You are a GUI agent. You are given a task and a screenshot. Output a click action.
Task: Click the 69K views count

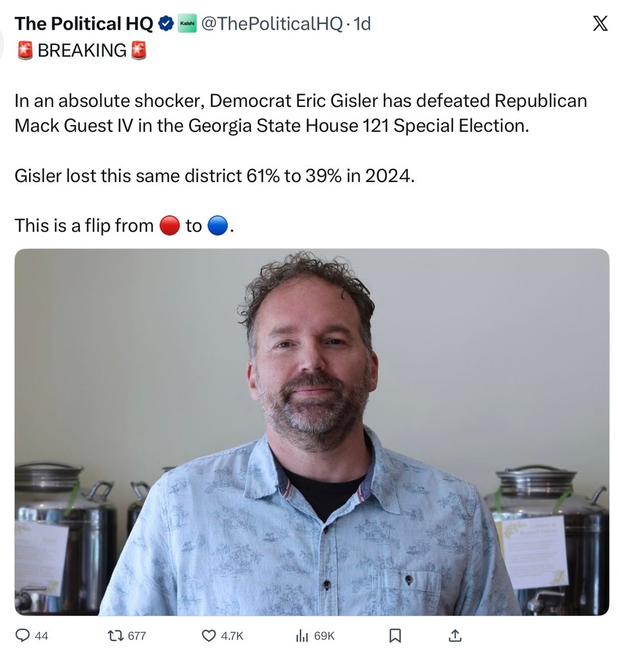point(325,635)
